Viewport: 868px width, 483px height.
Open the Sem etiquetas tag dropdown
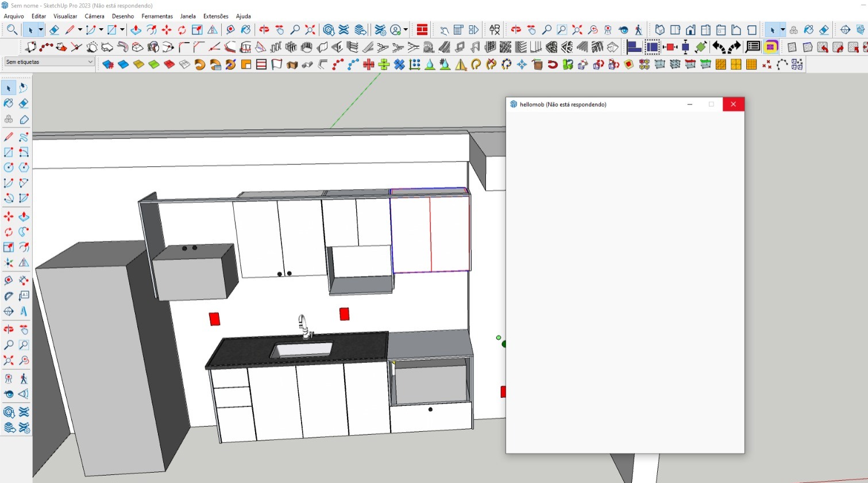tap(49, 62)
